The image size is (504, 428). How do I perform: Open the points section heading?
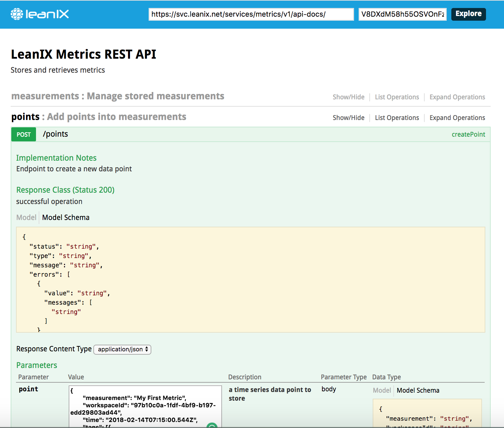99,117
